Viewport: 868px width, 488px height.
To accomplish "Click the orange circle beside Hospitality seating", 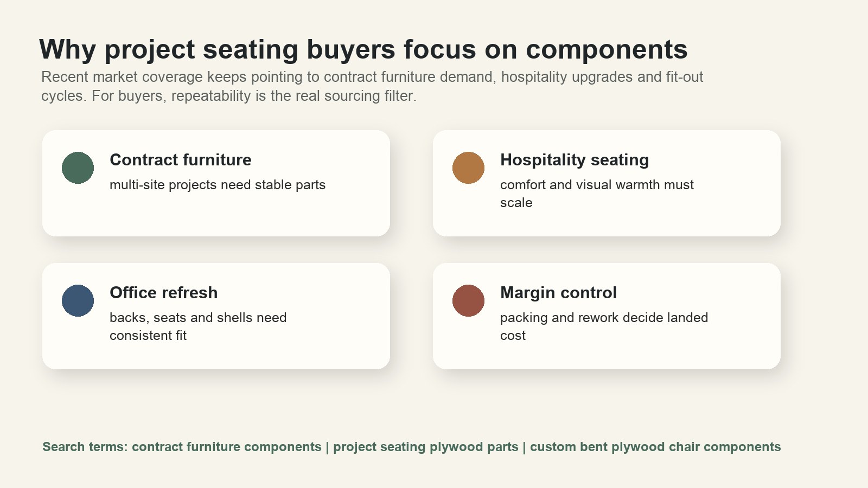I will 468,168.
